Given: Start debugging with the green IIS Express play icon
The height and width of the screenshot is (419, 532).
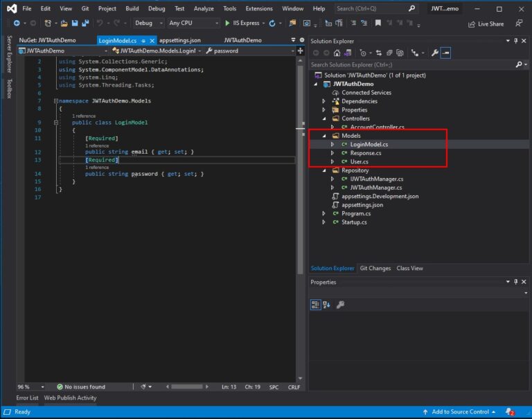Looking at the screenshot, I should 227,23.
